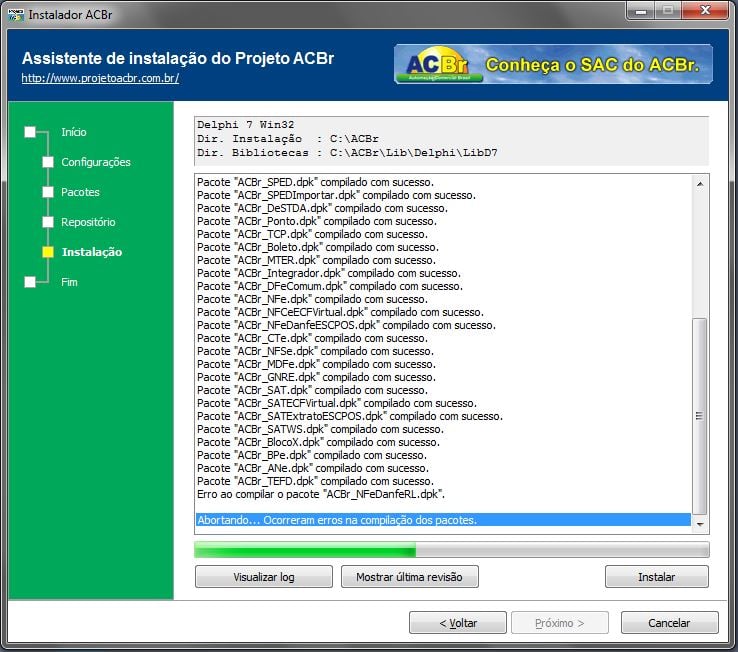This screenshot has height=652, width=738.
Task: Select the ACBr_NFe.dpk log line
Action: [312, 299]
